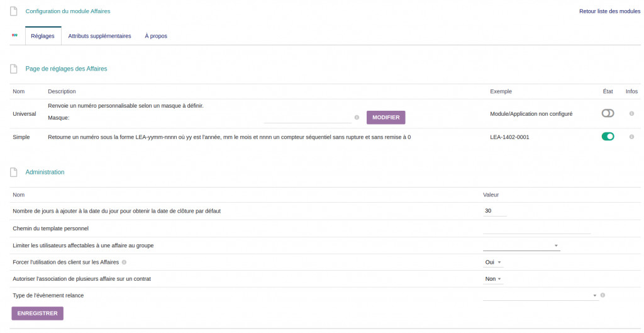Open the user group limit dropdown
The width and height of the screenshot is (644, 333).
coord(521,245)
